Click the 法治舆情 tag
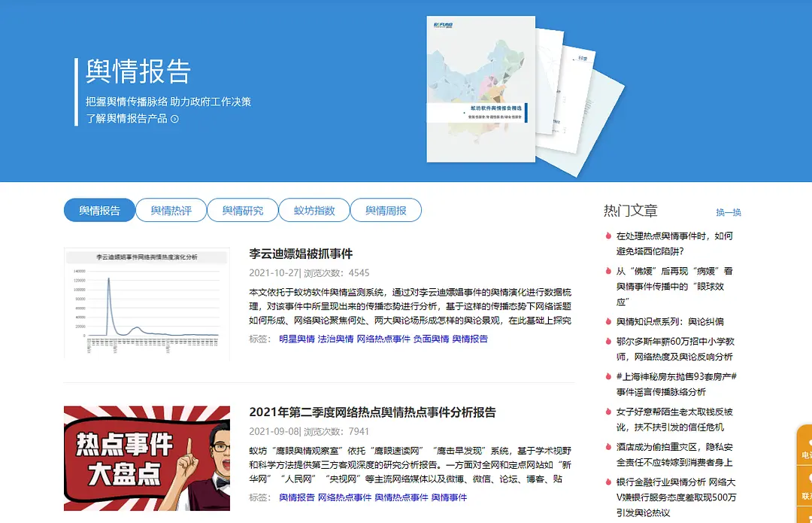The image size is (812, 523). [335, 339]
